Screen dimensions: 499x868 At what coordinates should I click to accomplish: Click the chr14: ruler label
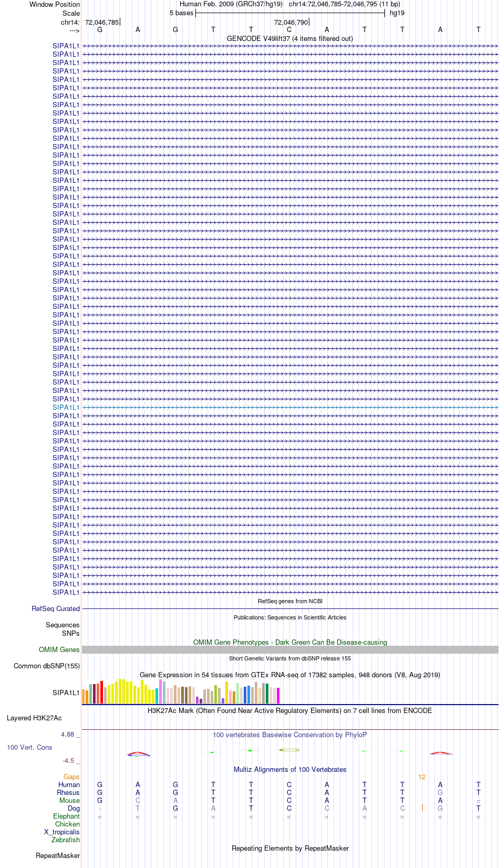[x=70, y=23]
